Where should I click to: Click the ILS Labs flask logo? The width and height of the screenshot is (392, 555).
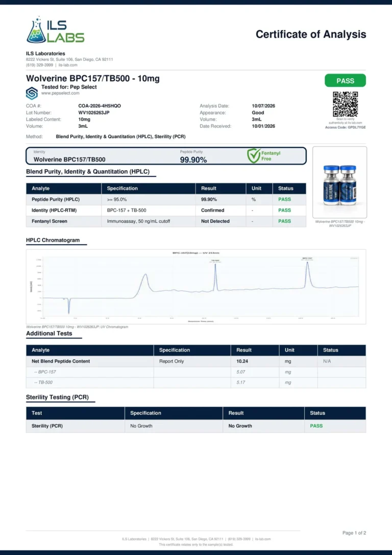click(56, 30)
